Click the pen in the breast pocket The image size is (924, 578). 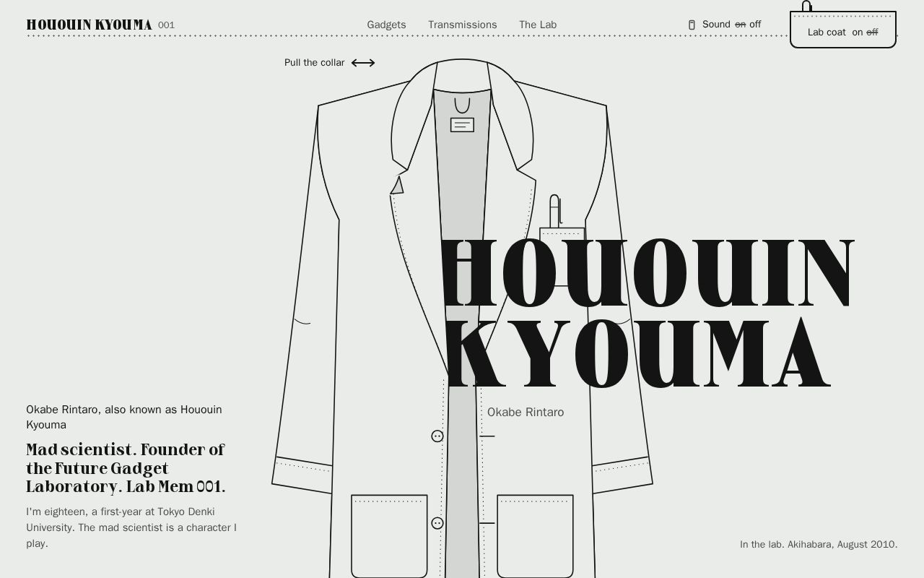tap(555, 211)
